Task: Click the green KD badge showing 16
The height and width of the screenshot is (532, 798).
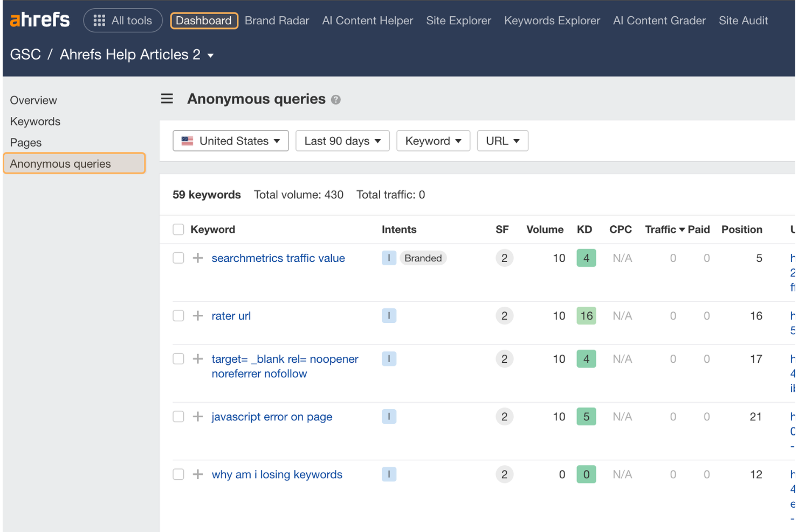Action: [x=586, y=316]
